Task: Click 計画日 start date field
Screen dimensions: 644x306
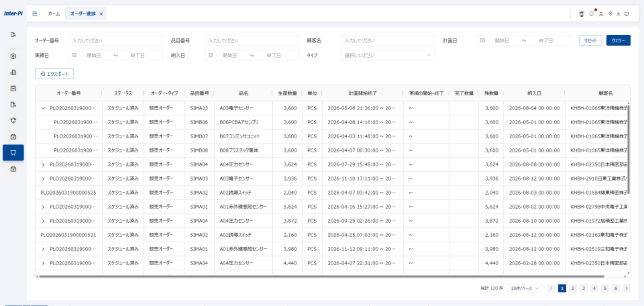Action: [502, 40]
